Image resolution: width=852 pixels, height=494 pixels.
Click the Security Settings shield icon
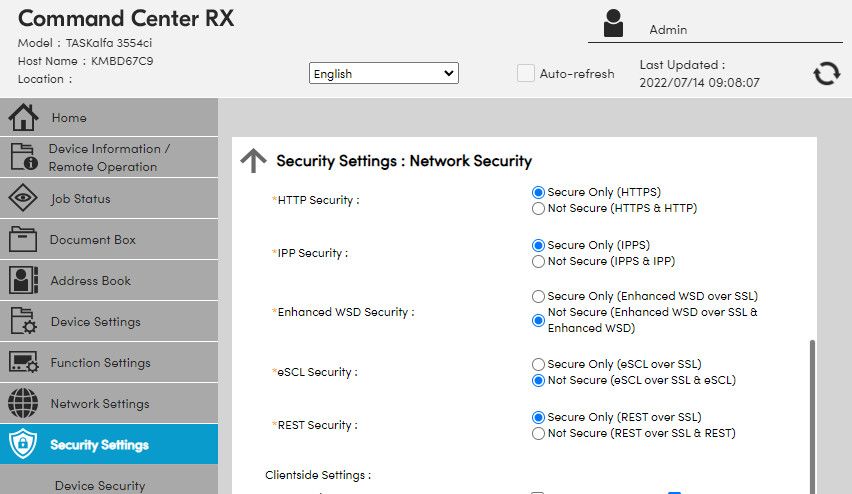click(23, 444)
